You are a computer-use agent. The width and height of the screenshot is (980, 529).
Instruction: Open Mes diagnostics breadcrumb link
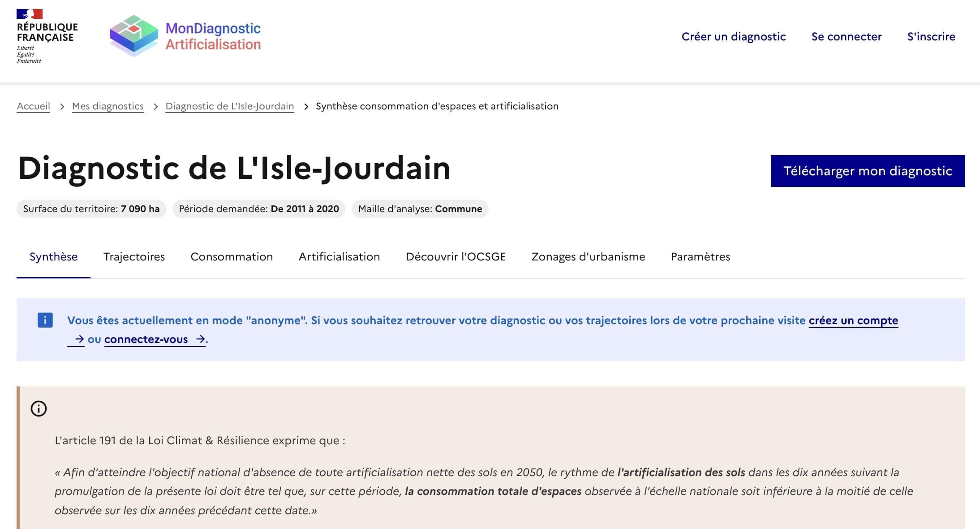tap(108, 106)
